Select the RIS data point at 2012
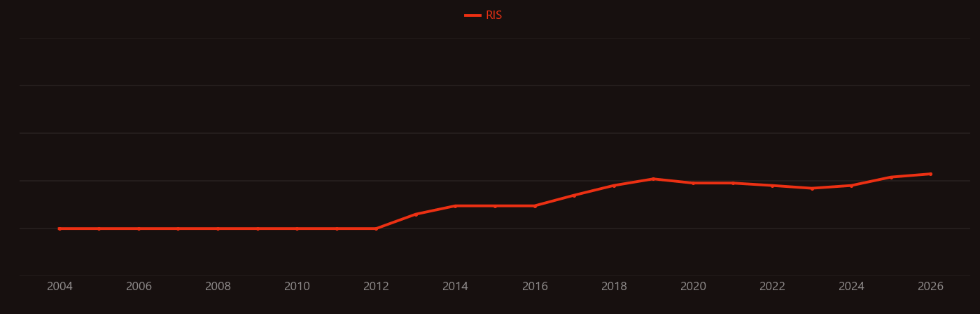Viewport: 980px width, 314px height. pos(376,228)
